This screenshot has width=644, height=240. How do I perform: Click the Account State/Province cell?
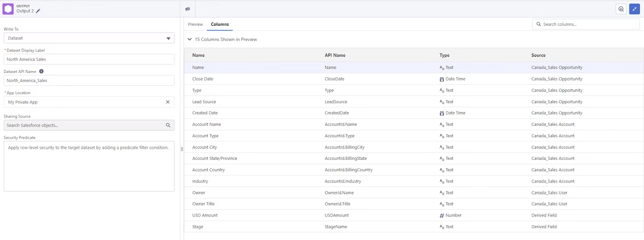tap(215, 158)
